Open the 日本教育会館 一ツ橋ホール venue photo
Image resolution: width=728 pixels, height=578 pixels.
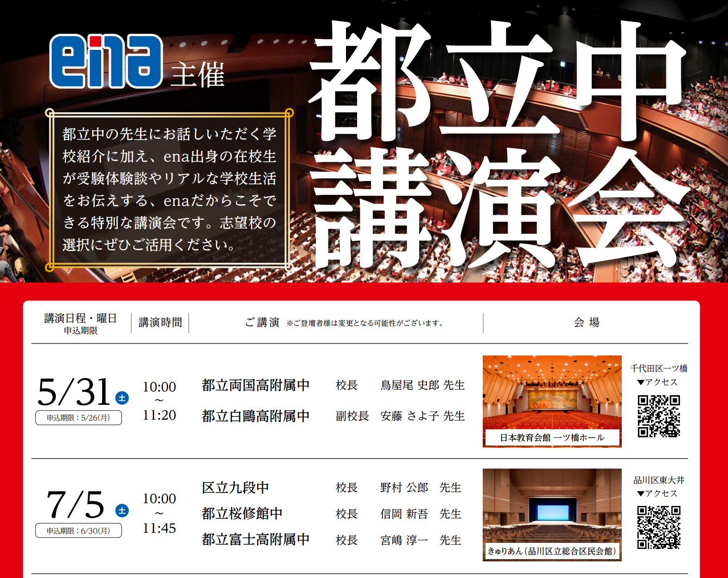tap(552, 401)
